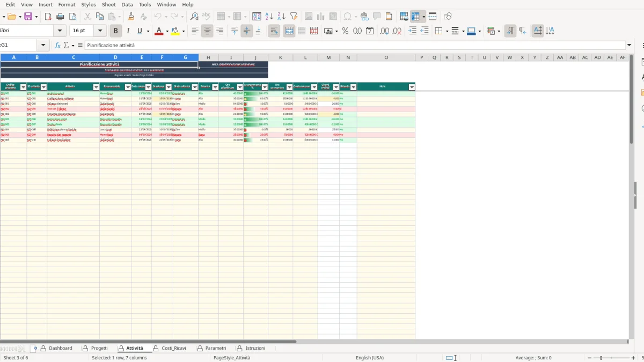Image resolution: width=644 pixels, height=362 pixels.
Task: Open the font size dropdown
Action: click(x=100, y=31)
